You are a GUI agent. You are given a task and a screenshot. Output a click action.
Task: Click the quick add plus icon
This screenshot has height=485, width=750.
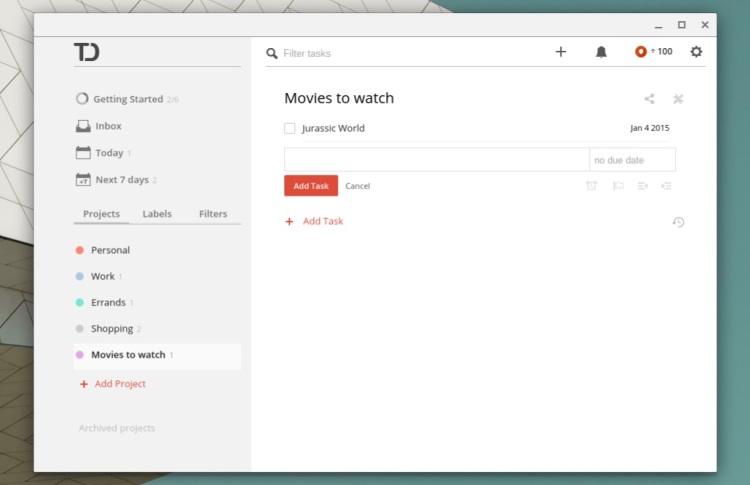point(561,52)
